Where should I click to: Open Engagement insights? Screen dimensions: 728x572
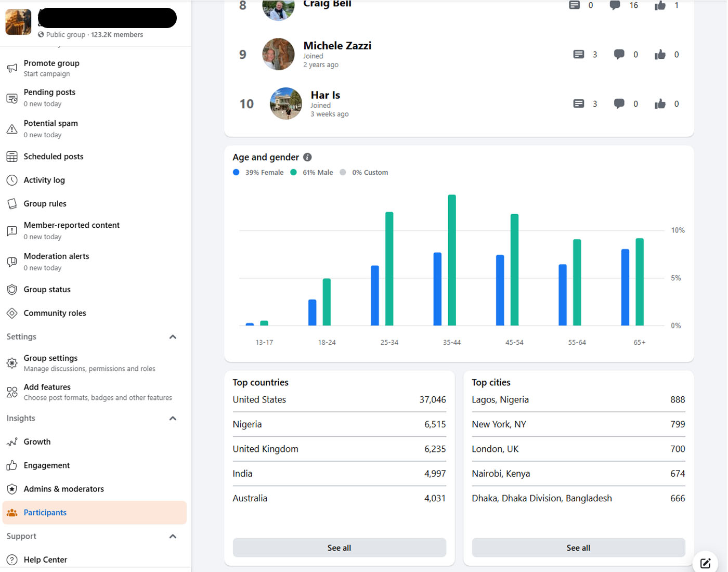click(x=46, y=465)
